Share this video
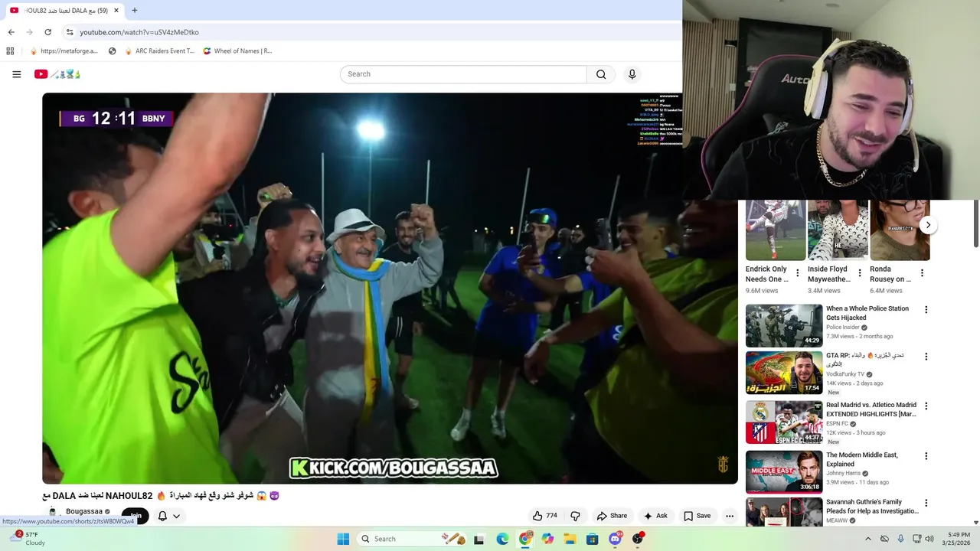The width and height of the screenshot is (980, 551). [612, 516]
